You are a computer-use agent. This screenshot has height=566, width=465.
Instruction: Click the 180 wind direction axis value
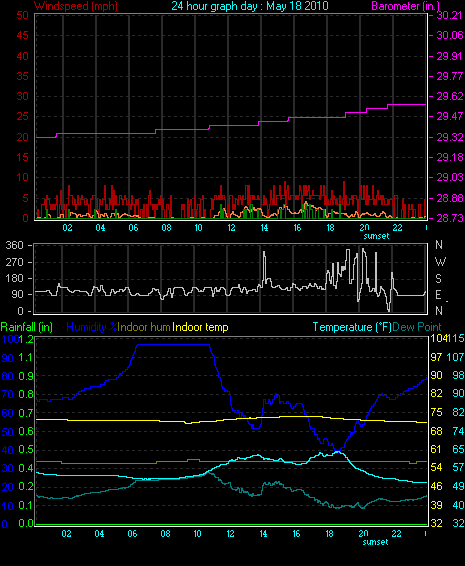14,278
